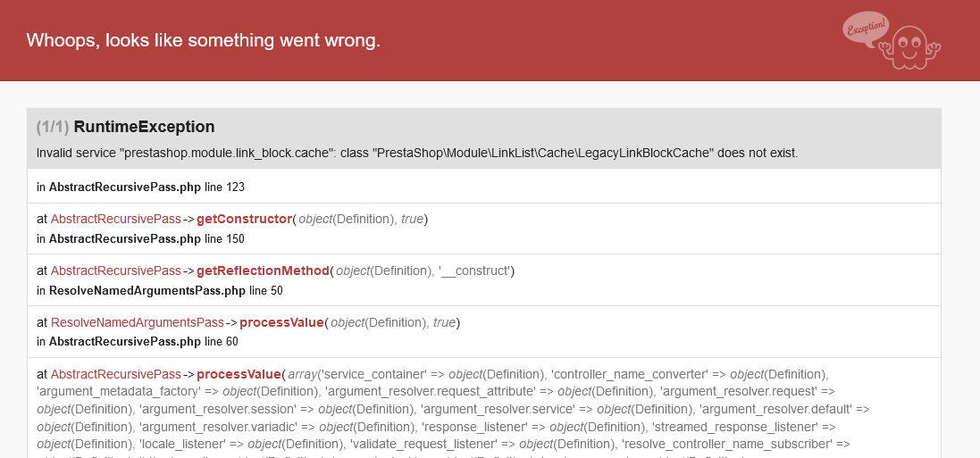
Task: Click the 'validate_request_listener' array key
Action: pos(423,445)
